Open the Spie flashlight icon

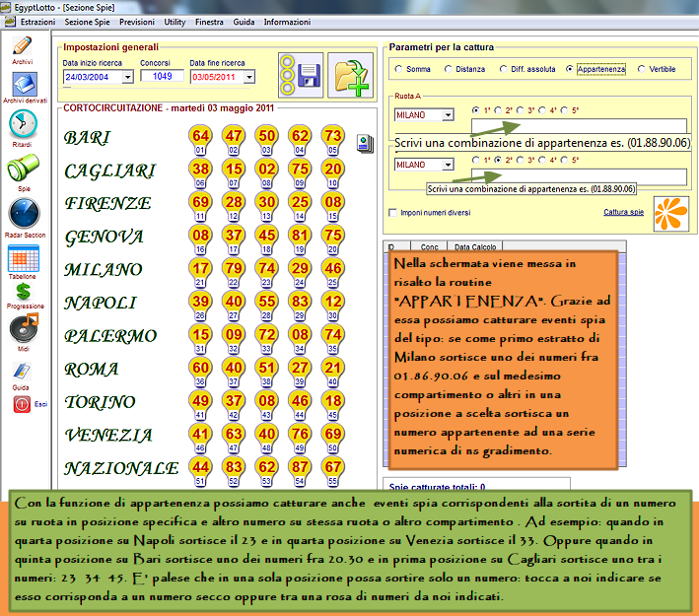pos(24,168)
